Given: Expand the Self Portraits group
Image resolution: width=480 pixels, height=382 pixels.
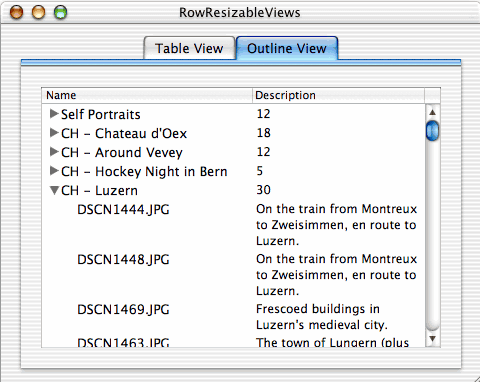Looking at the screenshot, I should coord(54,114).
